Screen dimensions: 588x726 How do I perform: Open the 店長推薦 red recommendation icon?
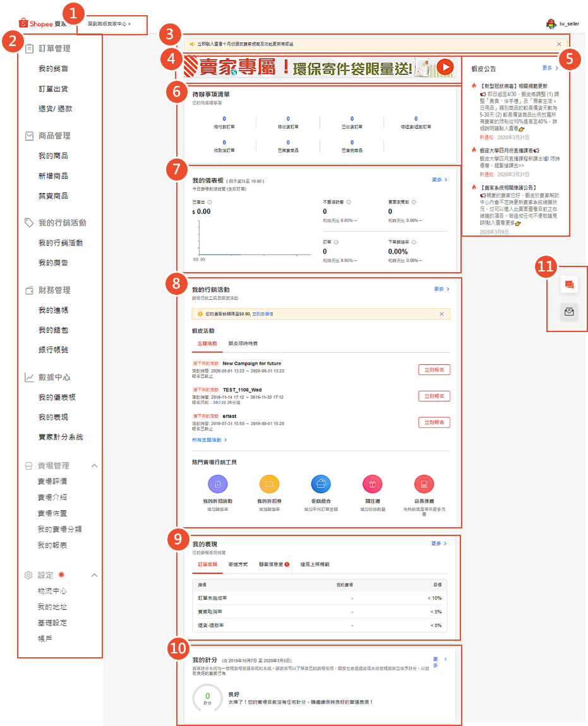click(424, 484)
